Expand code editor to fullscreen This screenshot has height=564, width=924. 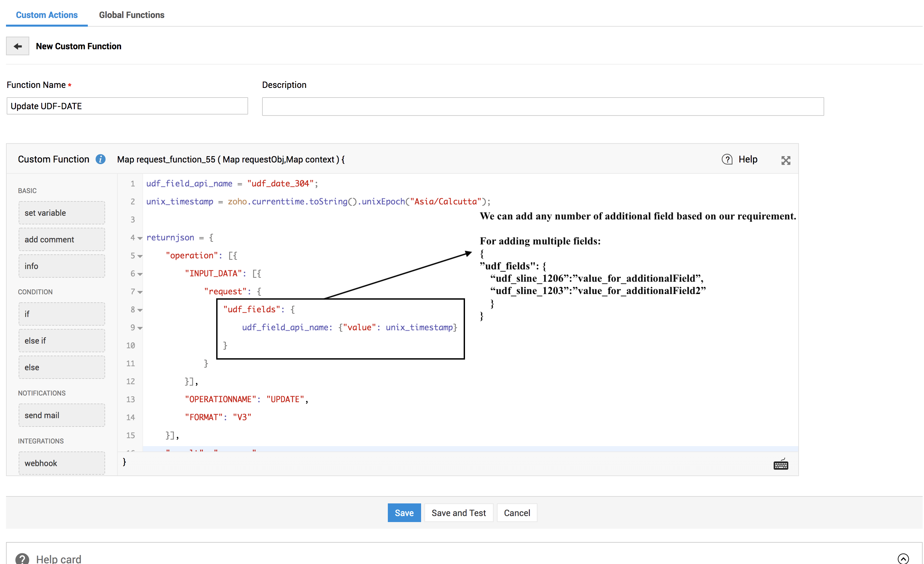coord(786,160)
